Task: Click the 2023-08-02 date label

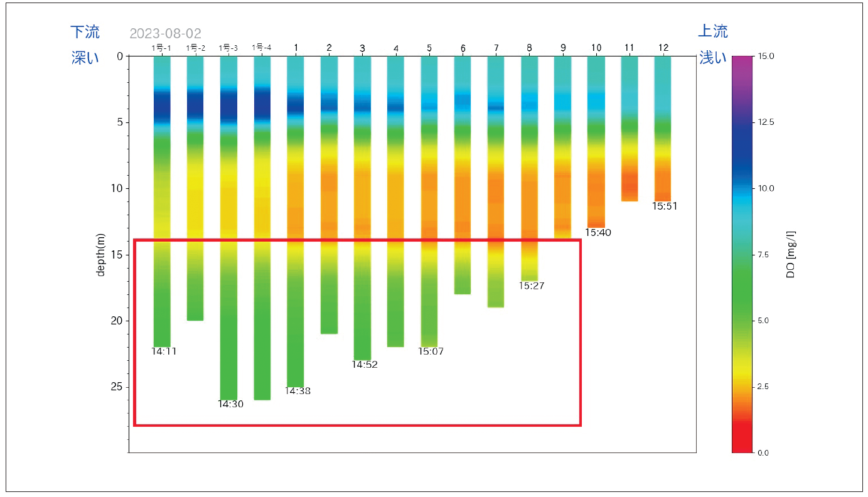Action: 165,33
